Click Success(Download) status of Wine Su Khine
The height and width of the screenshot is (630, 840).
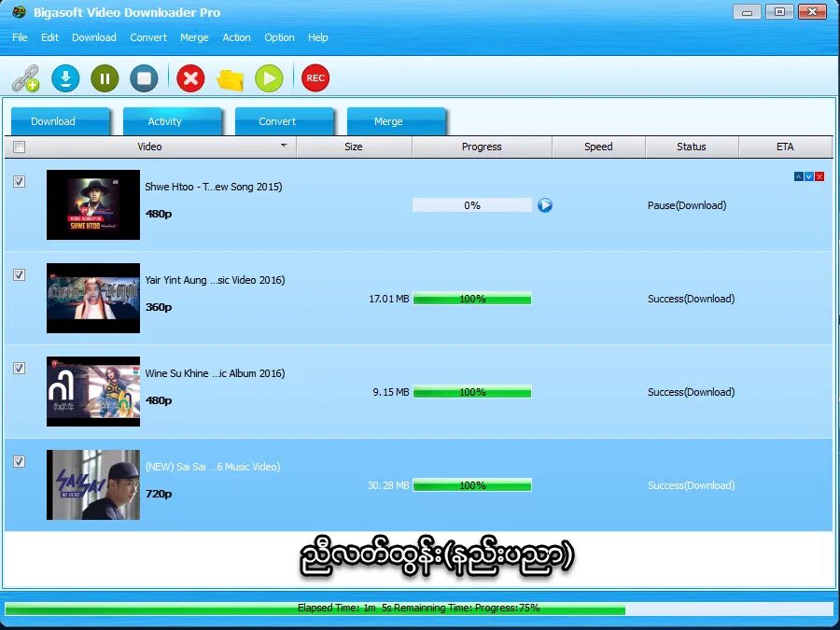tap(691, 392)
